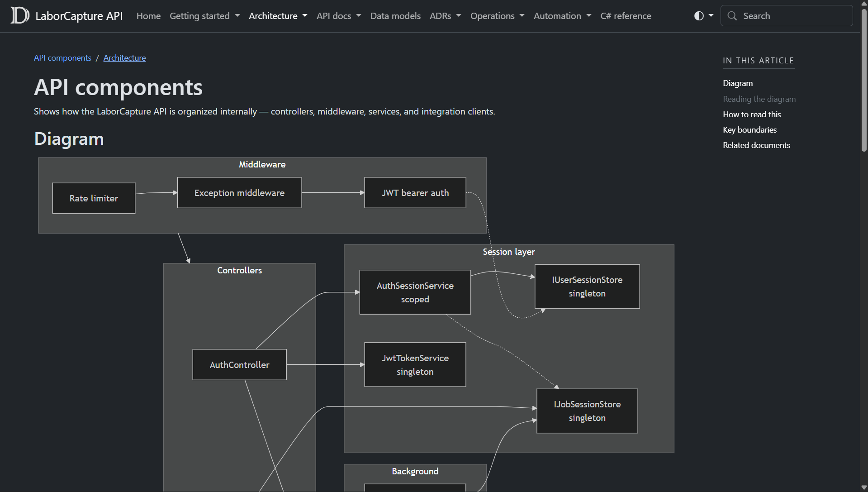This screenshot has height=492, width=868.
Task: Expand the API docs dropdown
Action: point(339,16)
